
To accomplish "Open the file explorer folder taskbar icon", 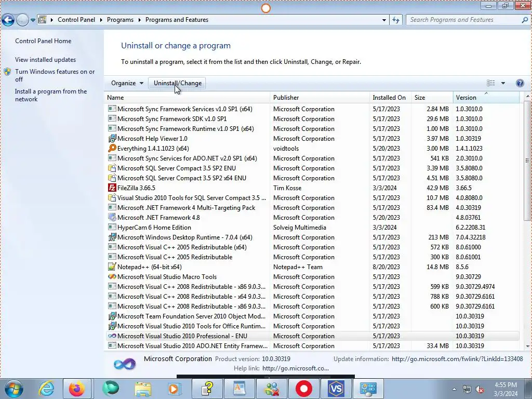I will point(143,389).
